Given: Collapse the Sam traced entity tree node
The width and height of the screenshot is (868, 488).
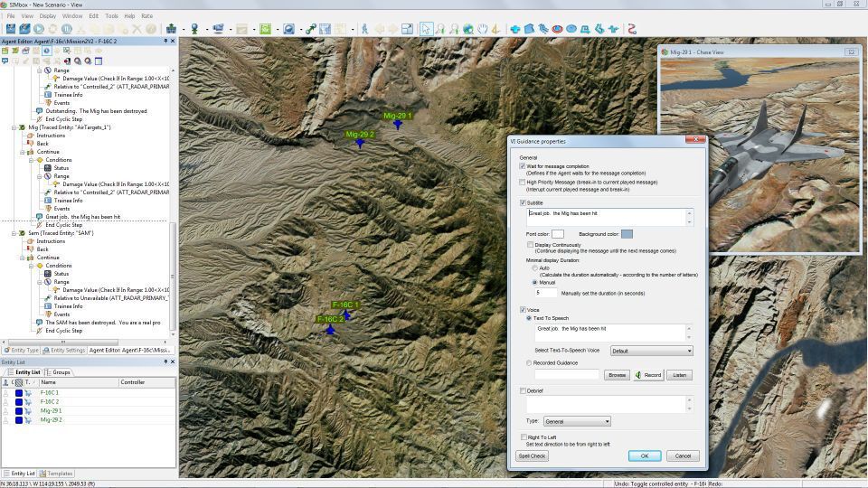Looking at the screenshot, I should (14, 233).
